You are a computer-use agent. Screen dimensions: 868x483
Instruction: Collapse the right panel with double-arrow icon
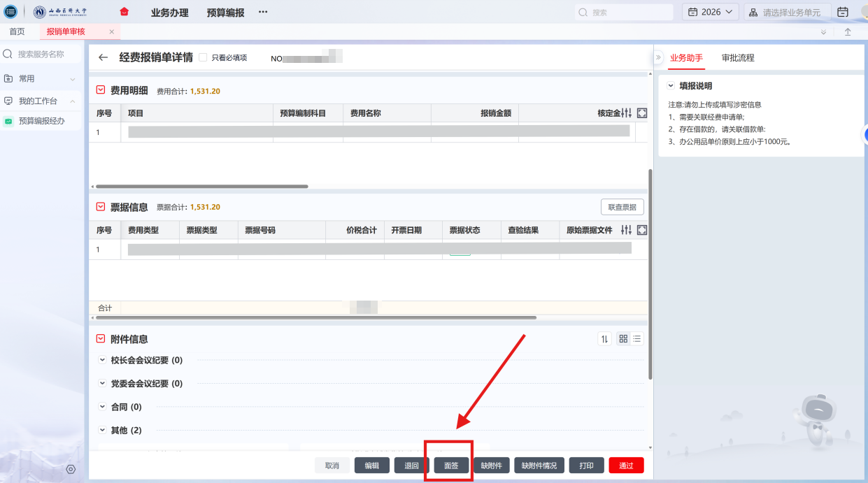click(x=658, y=57)
